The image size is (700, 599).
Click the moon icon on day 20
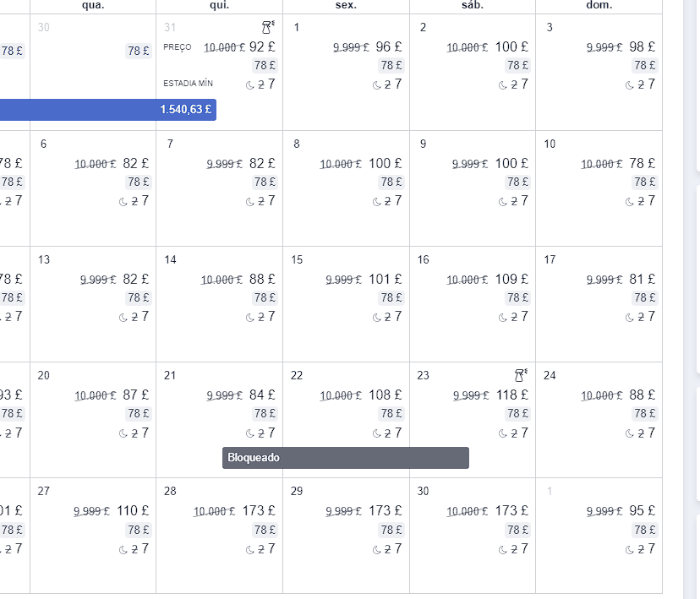(123, 433)
